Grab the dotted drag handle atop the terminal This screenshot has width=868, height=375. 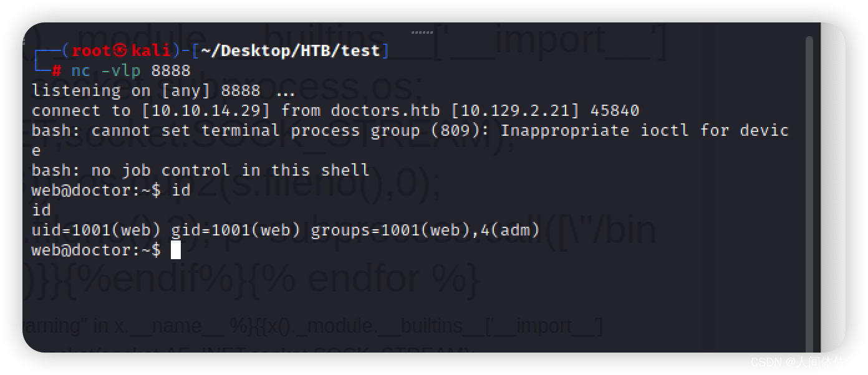(422, 32)
